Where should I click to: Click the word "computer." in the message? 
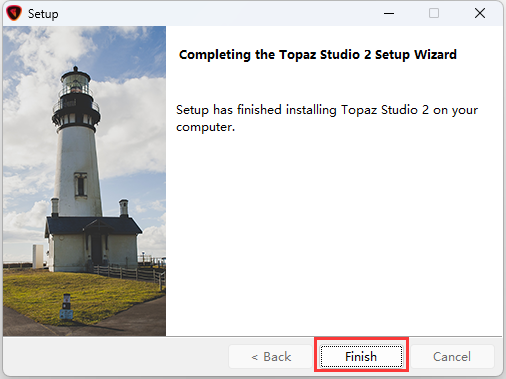(206, 127)
